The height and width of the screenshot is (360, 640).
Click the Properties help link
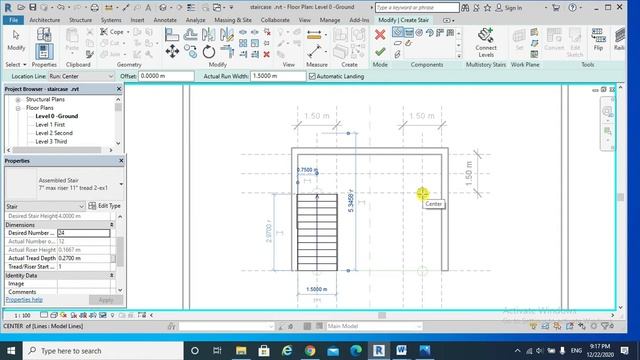point(24,300)
